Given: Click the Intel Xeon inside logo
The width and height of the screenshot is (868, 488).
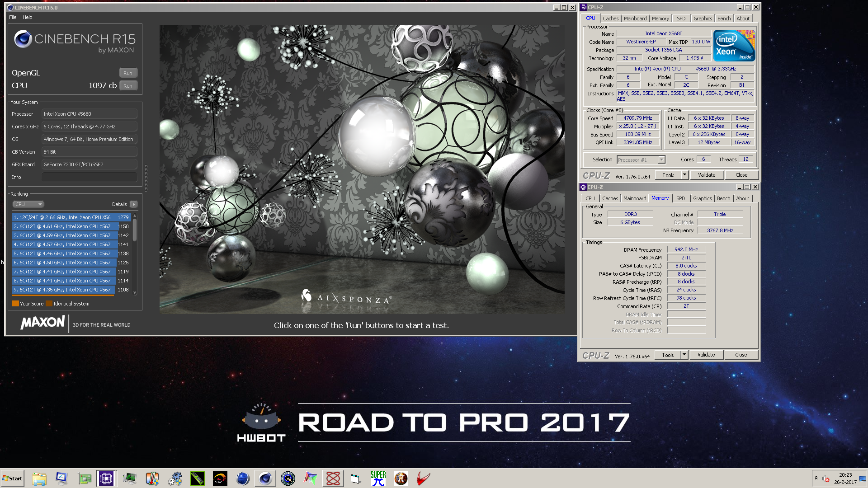Looking at the screenshot, I should coord(734,46).
